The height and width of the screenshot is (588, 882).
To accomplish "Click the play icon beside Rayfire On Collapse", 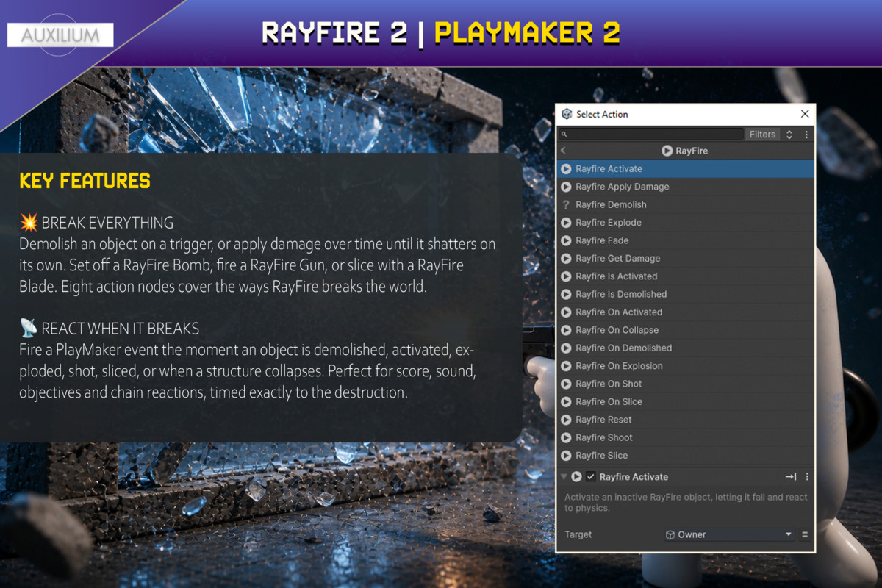I will coord(566,330).
